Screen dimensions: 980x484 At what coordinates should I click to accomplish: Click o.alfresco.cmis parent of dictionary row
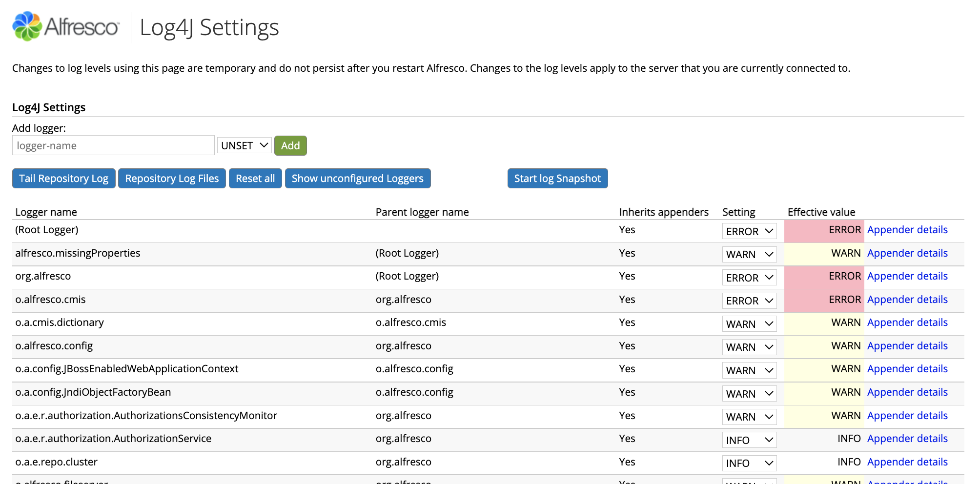tap(411, 323)
